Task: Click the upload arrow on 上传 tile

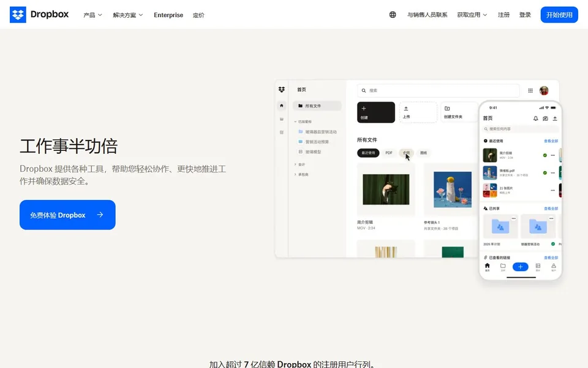Action: coord(405,109)
